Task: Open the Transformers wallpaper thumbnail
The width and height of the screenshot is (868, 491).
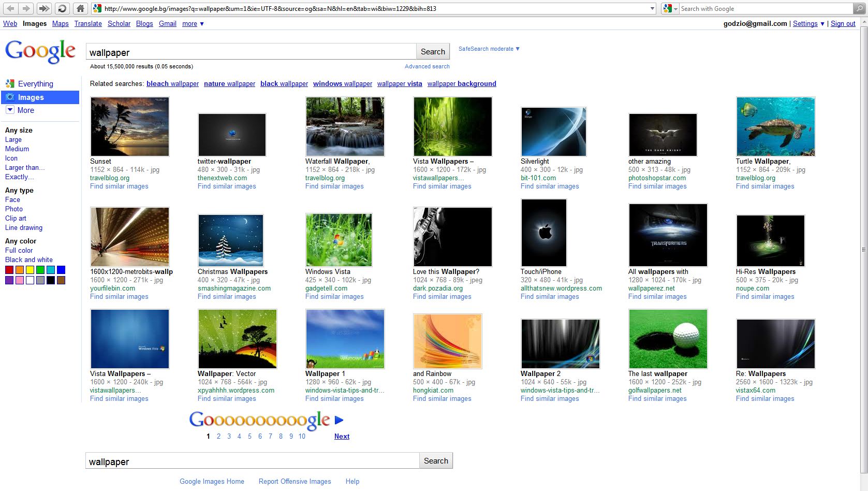Action: pos(668,235)
